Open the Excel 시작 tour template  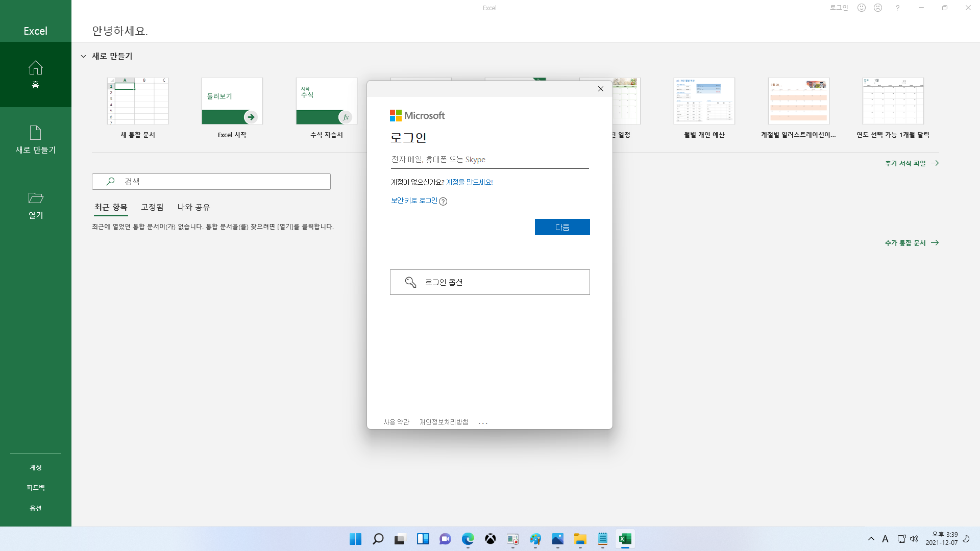pyautogui.click(x=232, y=108)
